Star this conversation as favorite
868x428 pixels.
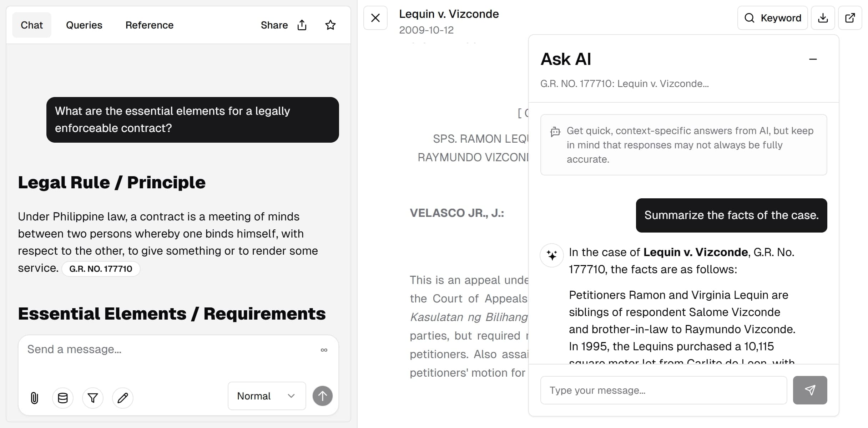pyautogui.click(x=330, y=25)
